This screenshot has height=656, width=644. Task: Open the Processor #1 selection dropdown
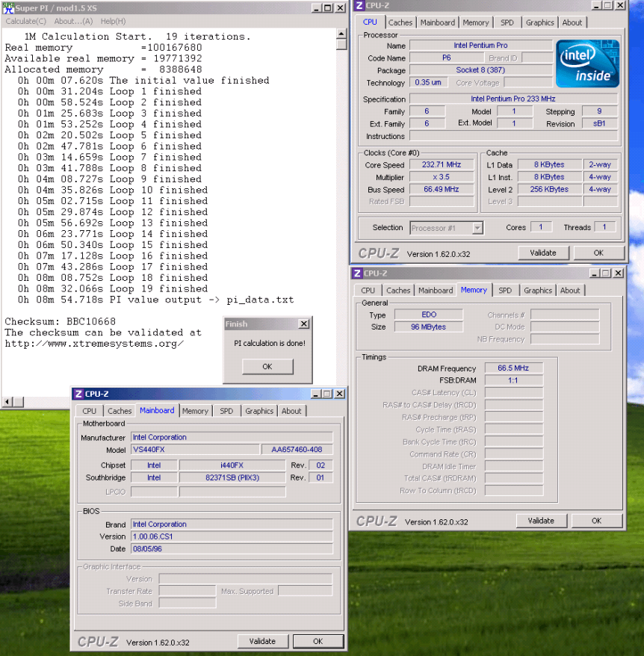[477, 228]
